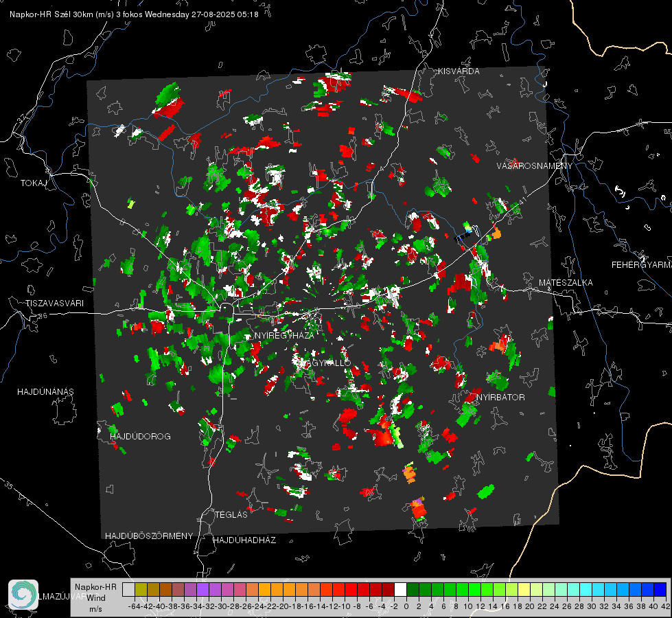Select the KISVÁRDA city label
The height and width of the screenshot is (618, 672).
pyautogui.click(x=459, y=71)
